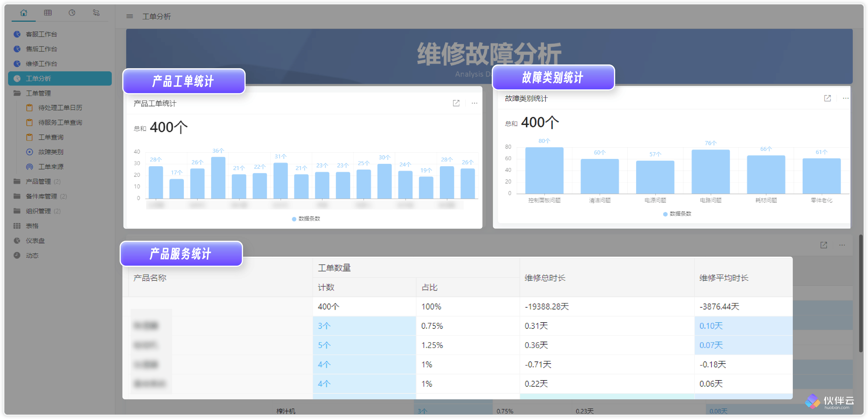Click the 仪表盘 pie icon
This screenshot has width=868, height=419.
(17, 241)
